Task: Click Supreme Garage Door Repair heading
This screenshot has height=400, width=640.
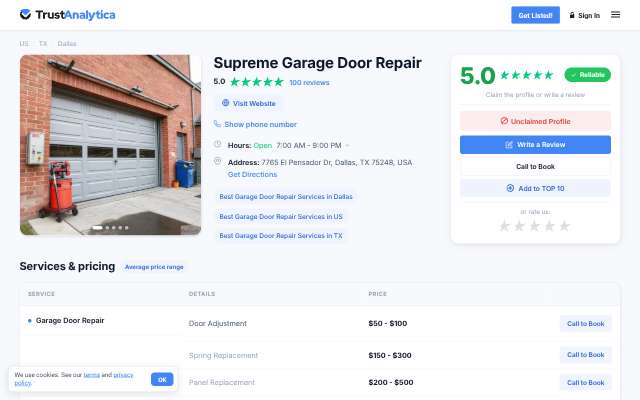Action: click(x=317, y=63)
